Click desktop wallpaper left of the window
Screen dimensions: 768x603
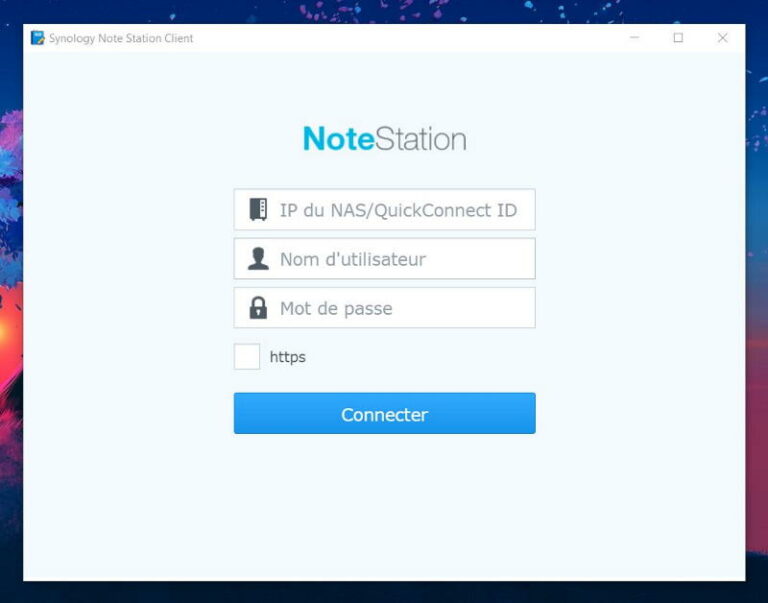pyautogui.click(x=10, y=300)
